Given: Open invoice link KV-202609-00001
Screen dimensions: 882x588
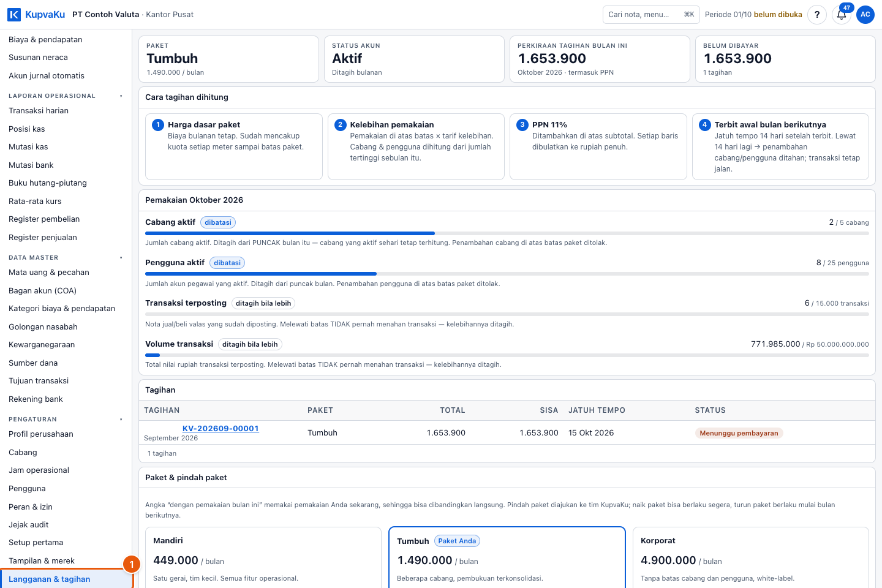Looking at the screenshot, I should point(221,429).
